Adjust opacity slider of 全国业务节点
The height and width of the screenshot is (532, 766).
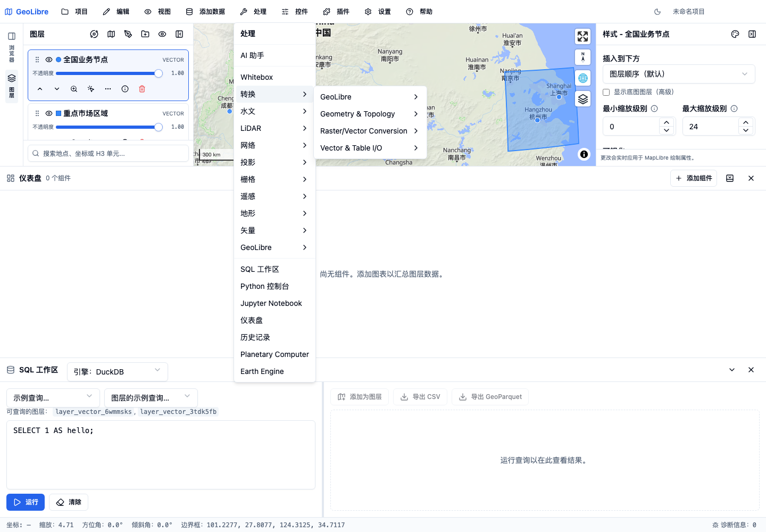[x=109, y=73]
